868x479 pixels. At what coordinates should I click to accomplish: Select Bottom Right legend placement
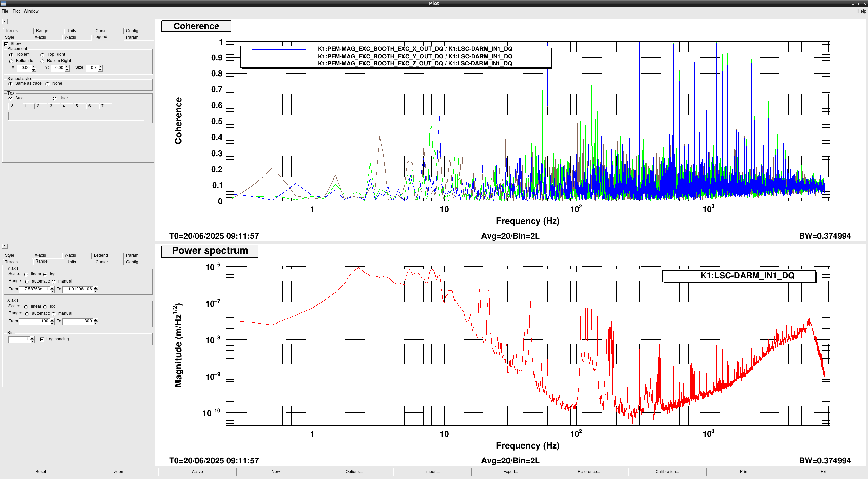(x=42, y=61)
